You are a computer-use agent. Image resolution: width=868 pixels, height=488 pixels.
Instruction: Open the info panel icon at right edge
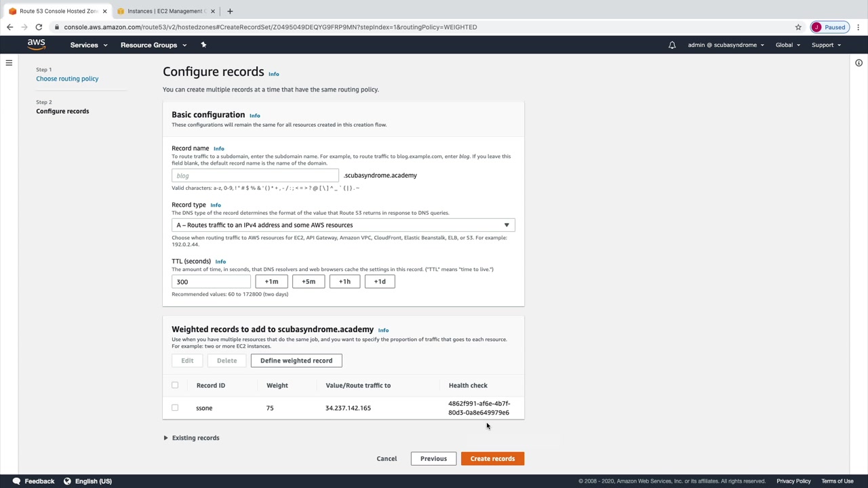click(x=859, y=63)
